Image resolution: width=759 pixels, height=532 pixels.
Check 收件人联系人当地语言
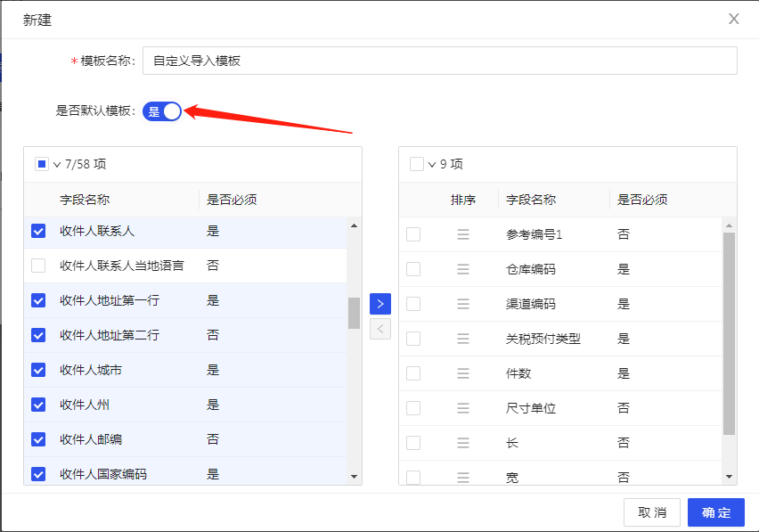38,266
